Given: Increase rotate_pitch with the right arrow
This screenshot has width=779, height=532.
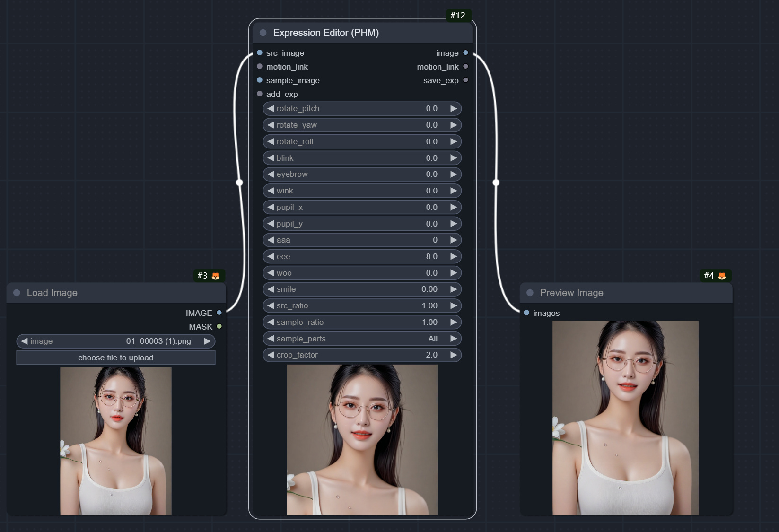Looking at the screenshot, I should pos(453,108).
